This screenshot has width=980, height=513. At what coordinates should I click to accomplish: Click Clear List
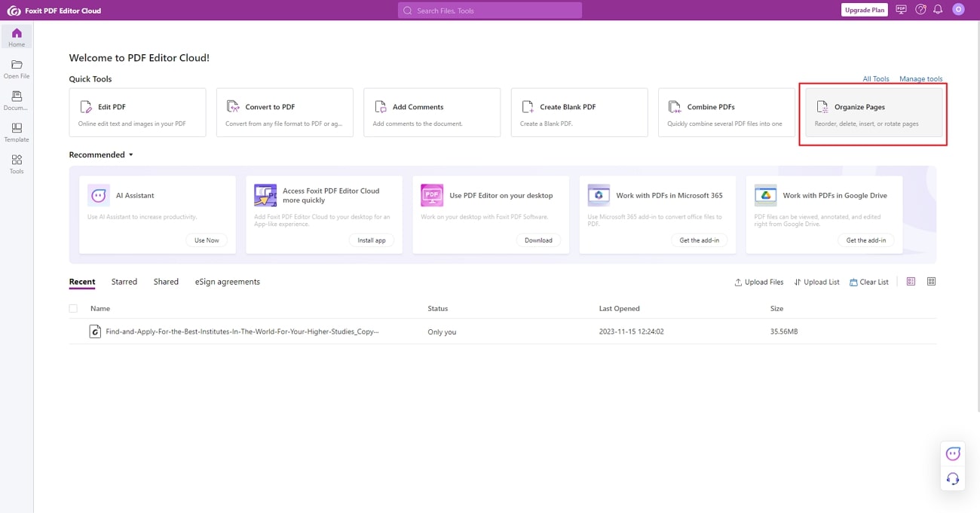pos(869,282)
